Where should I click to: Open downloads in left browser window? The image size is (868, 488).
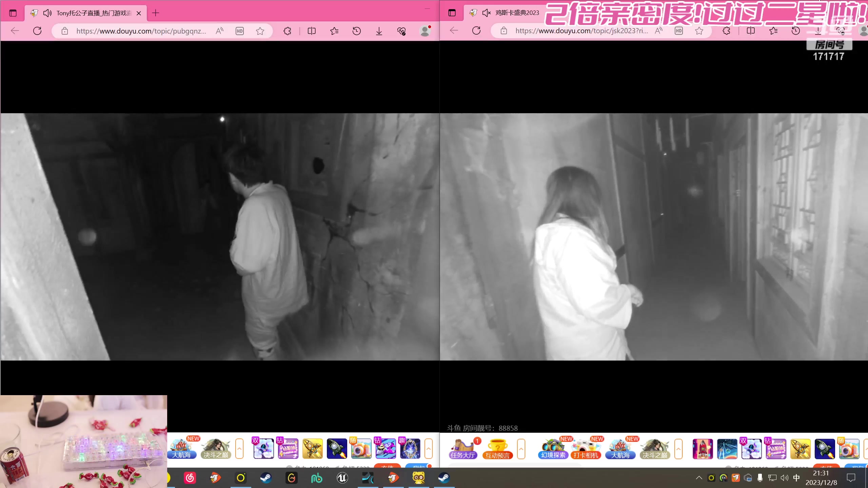pyautogui.click(x=379, y=31)
